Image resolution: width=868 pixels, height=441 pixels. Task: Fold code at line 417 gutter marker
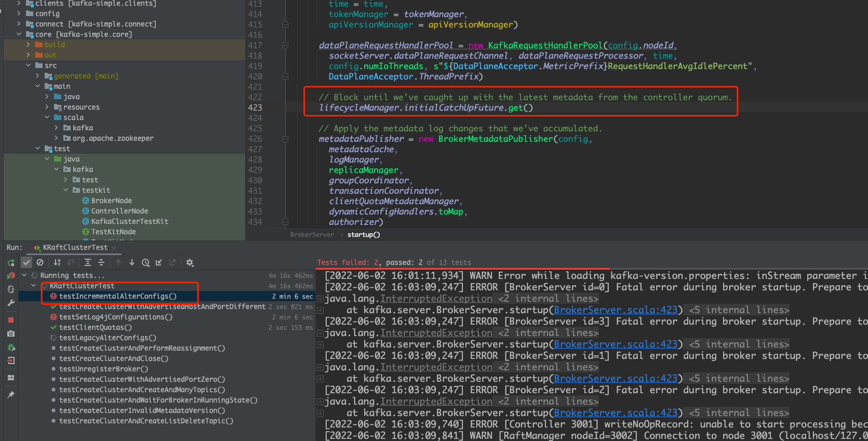coord(285,46)
